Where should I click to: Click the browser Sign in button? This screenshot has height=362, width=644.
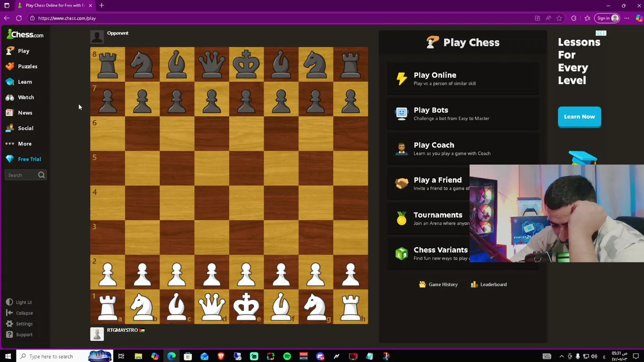point(607,18)
